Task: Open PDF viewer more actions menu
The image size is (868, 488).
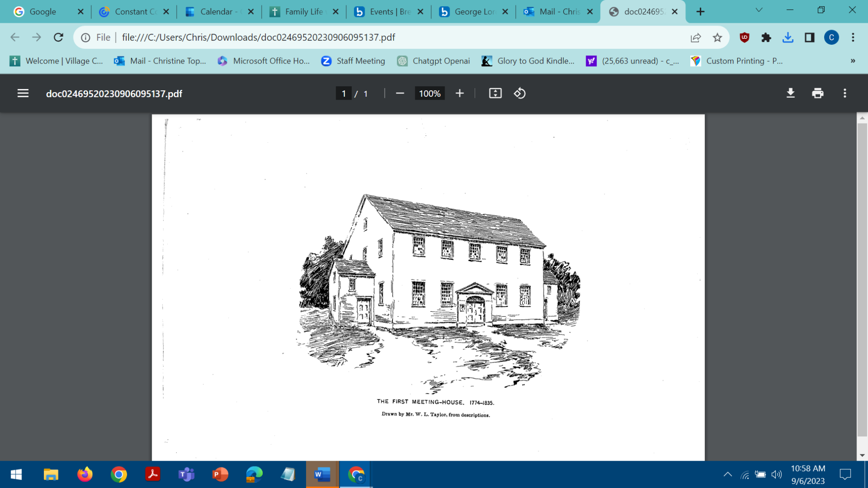Action: [x=845, y=94]
